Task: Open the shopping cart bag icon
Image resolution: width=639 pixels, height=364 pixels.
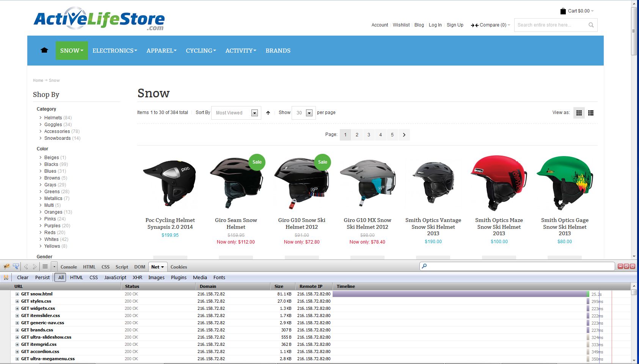Action: point(563,11)
